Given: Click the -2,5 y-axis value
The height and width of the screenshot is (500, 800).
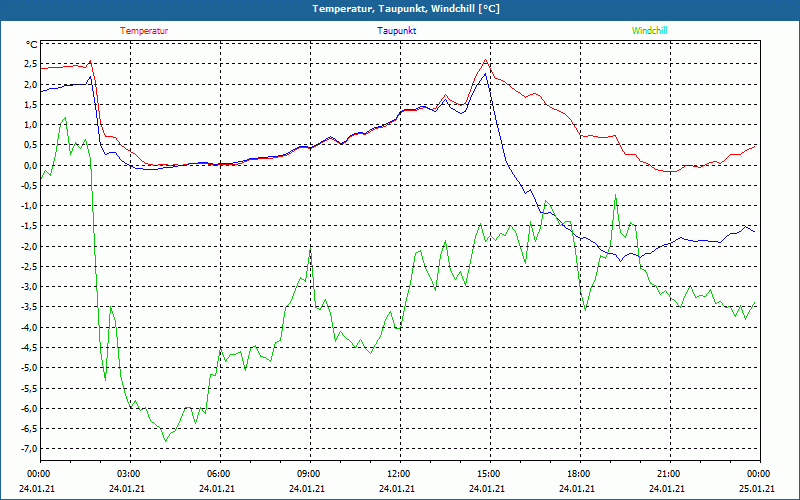Looking at the screenshot, I should click(29, 266).
